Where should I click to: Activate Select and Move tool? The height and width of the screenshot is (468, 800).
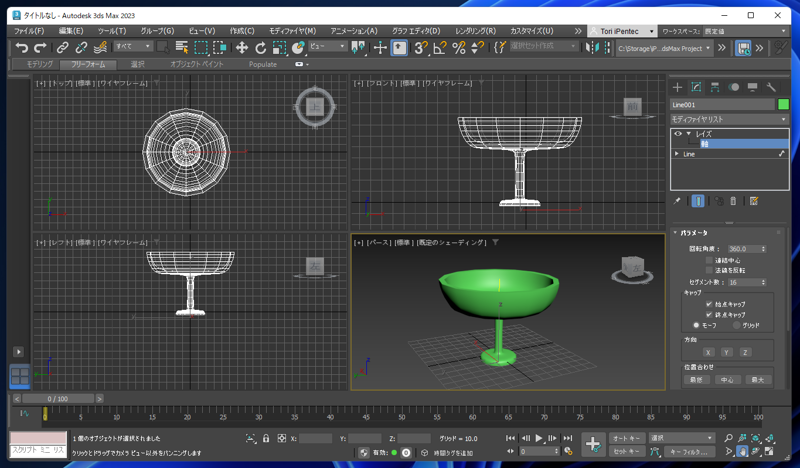coord(241,47)
